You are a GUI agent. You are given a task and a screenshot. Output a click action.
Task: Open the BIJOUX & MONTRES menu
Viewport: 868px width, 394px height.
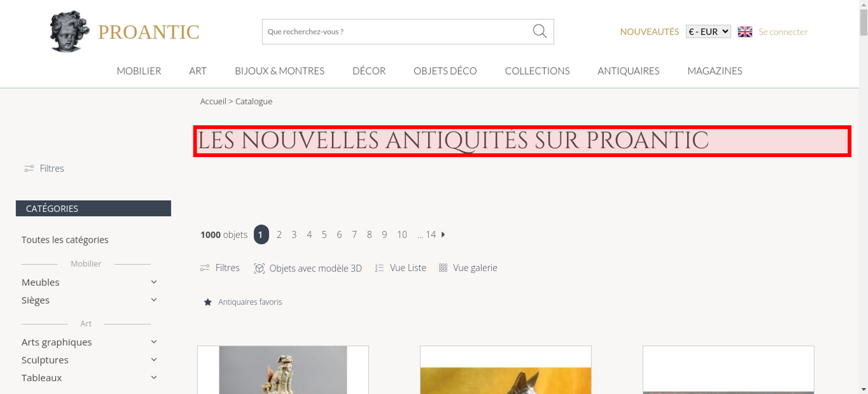point(279,71)
